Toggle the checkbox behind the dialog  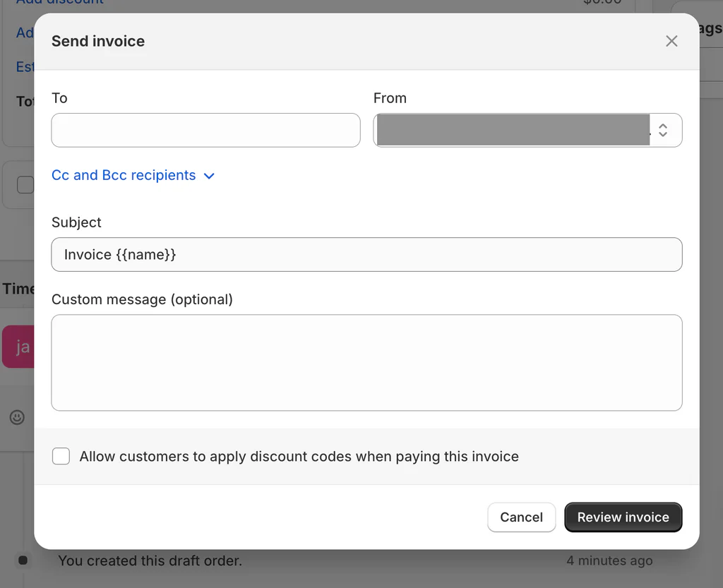pos(25,185)
